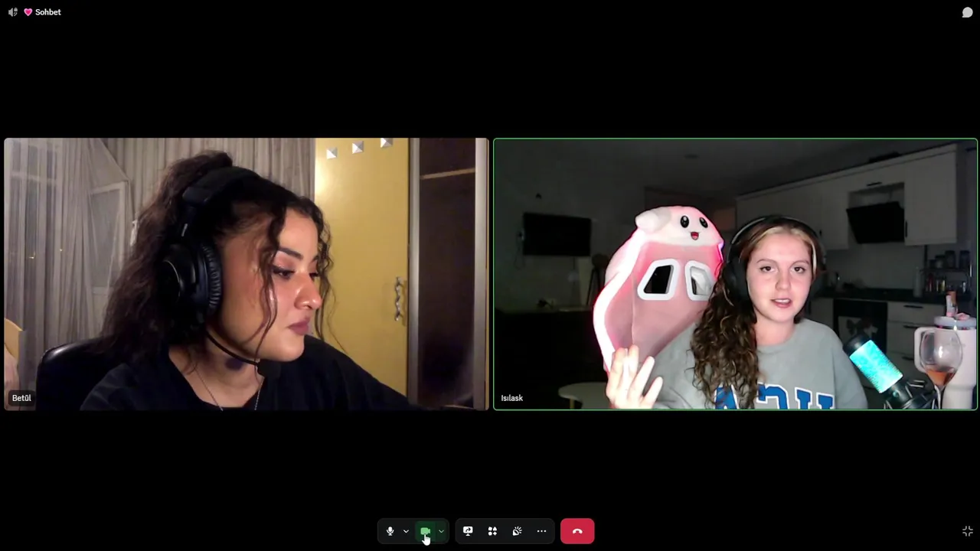The image size is (980, 551).
Task: Select Betül's video tile
Action: (247, 274)
